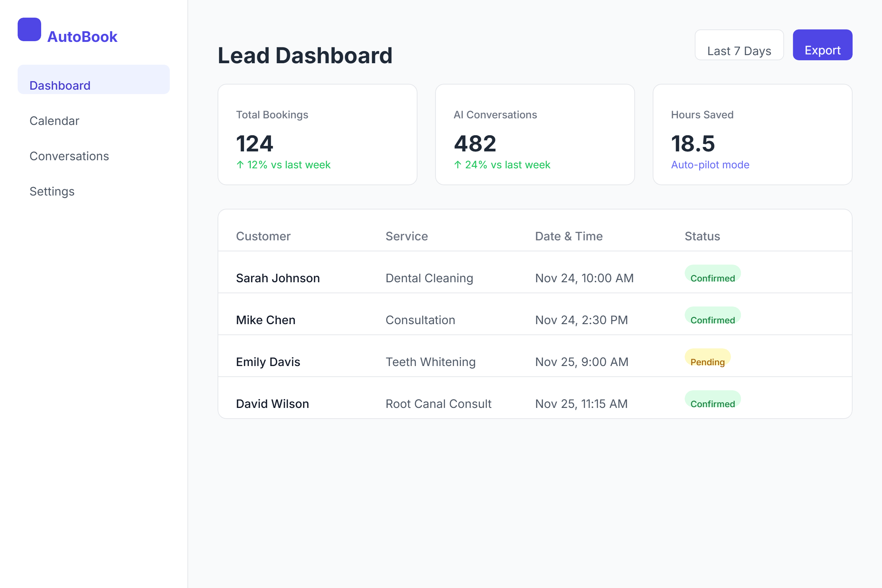
Task: Open the Calendar sidebar item
Action: (x=54, y=121)
